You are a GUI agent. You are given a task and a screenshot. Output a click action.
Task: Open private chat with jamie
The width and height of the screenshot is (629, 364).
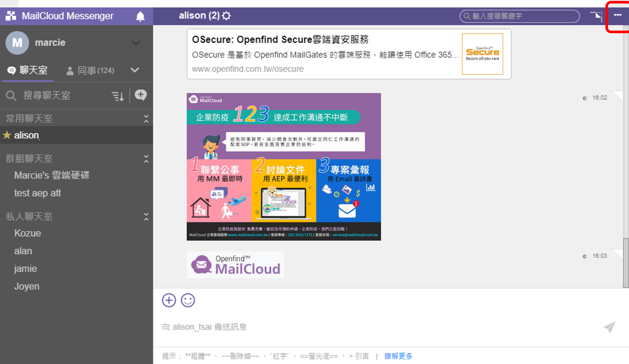tap(25, 269)
